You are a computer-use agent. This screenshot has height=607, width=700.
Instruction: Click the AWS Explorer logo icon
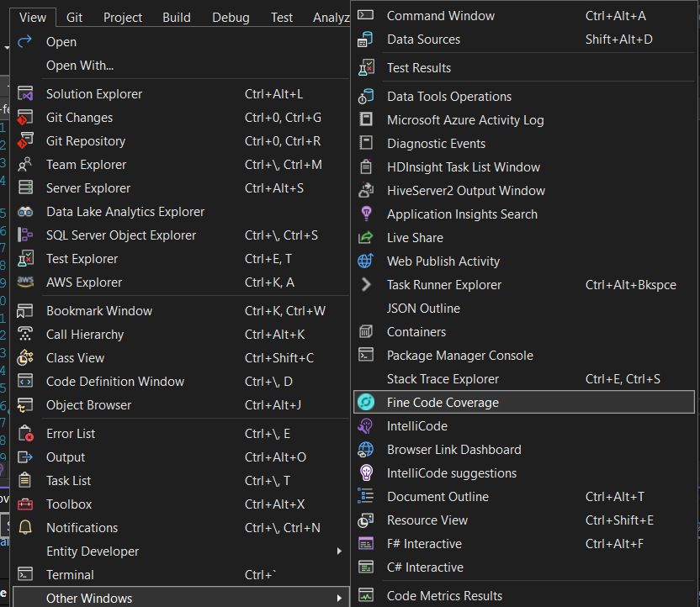pos(25,282)
